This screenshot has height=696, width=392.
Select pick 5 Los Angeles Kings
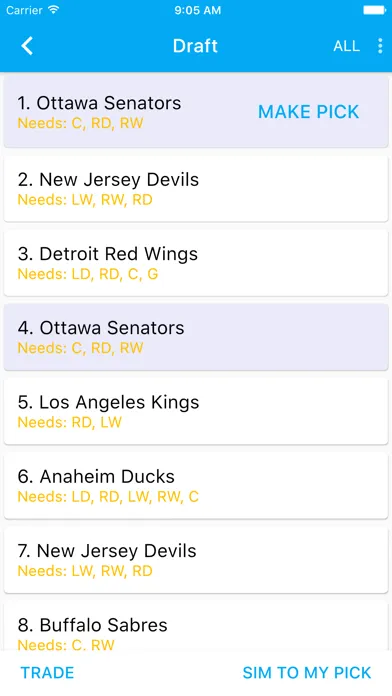(196, 411)
